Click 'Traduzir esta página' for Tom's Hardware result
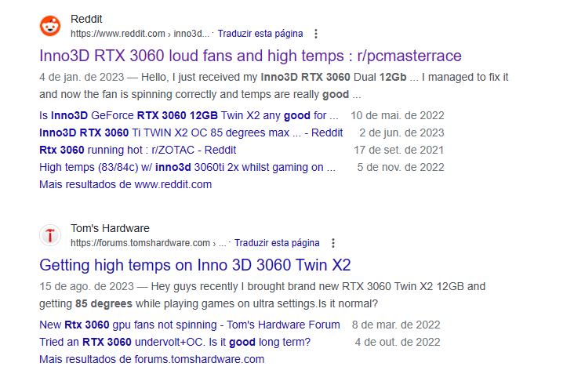Screen dimensions: 574x392 (277, 243)
